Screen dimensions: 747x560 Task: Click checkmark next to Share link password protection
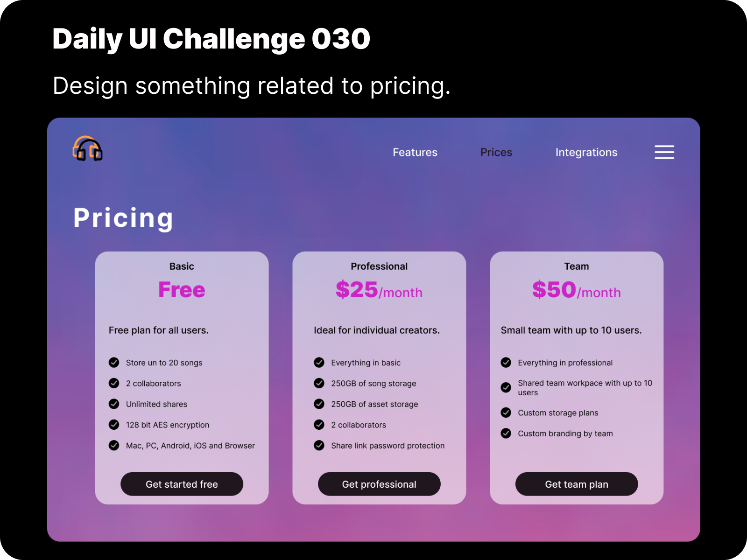(319, 446)
